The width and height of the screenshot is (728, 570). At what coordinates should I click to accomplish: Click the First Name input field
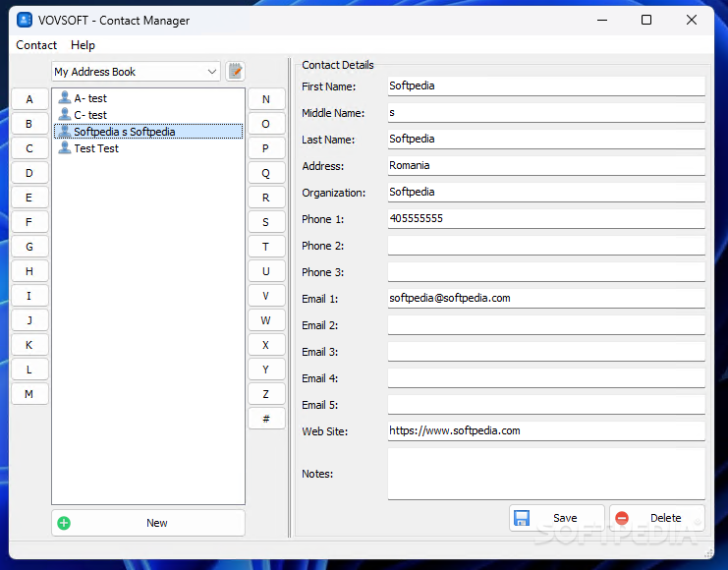(x=546, y=85)
